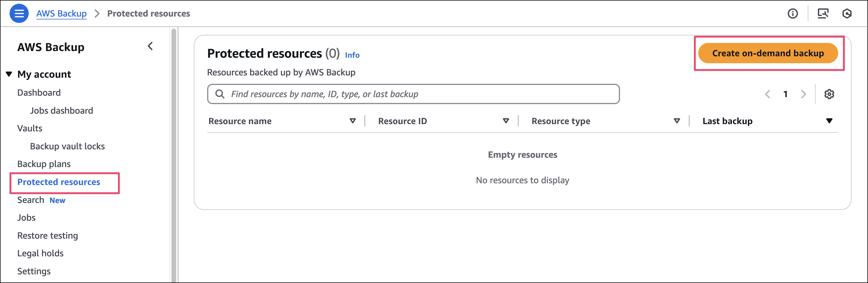Click the AWS Backup breadcrumb link
Viewport: 868px width, 283px height.
click(x=61, y=14)
